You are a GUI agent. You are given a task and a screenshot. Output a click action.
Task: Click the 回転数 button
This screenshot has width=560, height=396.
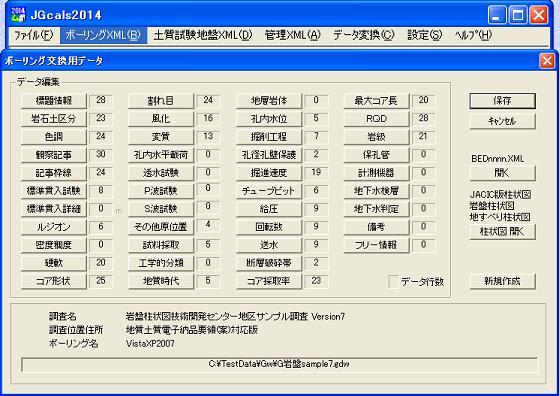269,227
